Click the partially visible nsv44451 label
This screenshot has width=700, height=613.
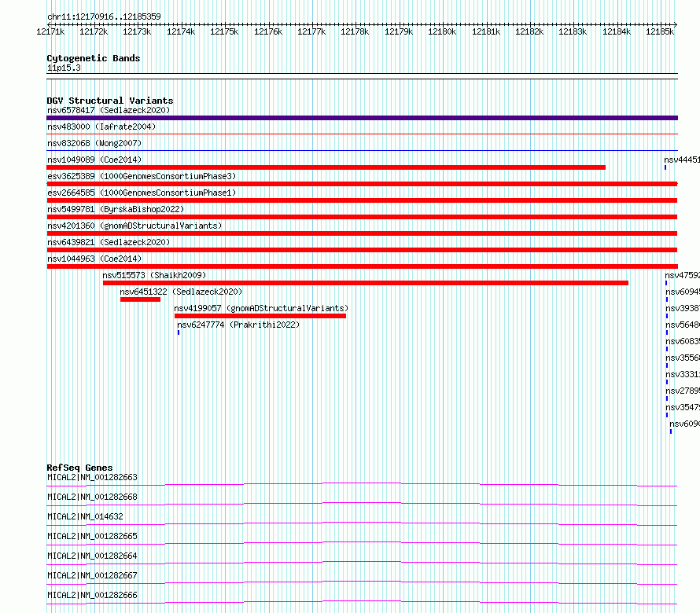(682, 160)
